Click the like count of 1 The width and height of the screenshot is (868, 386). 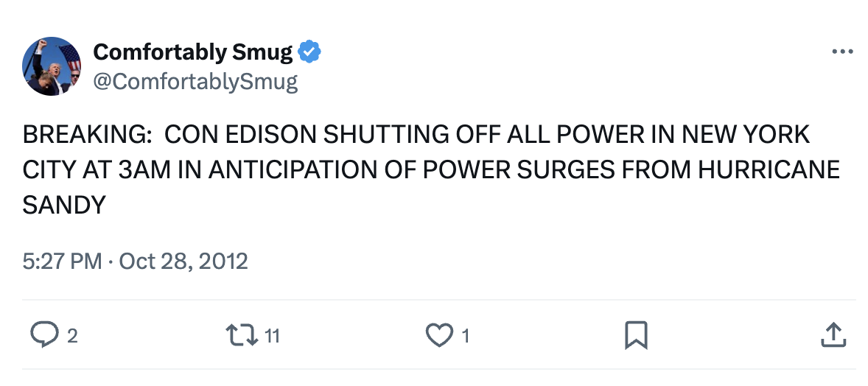click(x=466, y=336)
